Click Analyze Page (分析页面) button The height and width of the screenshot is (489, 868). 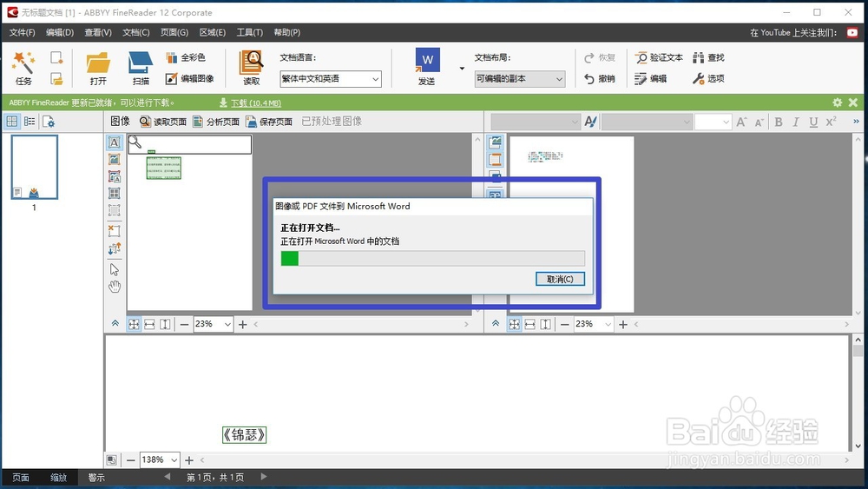click(216, 122)
